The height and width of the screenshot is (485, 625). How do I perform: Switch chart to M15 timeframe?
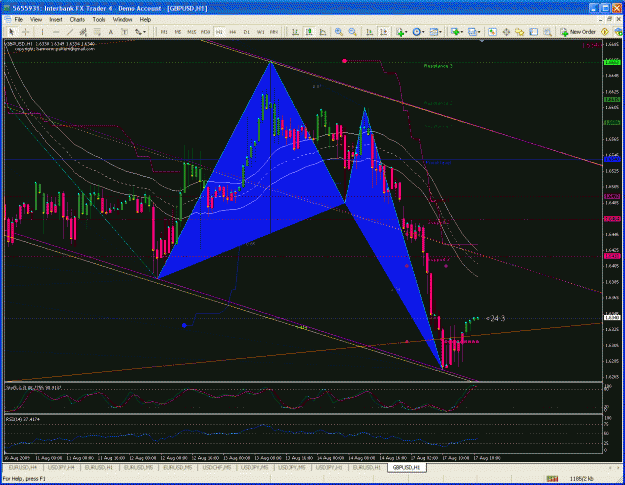[192, 32]
